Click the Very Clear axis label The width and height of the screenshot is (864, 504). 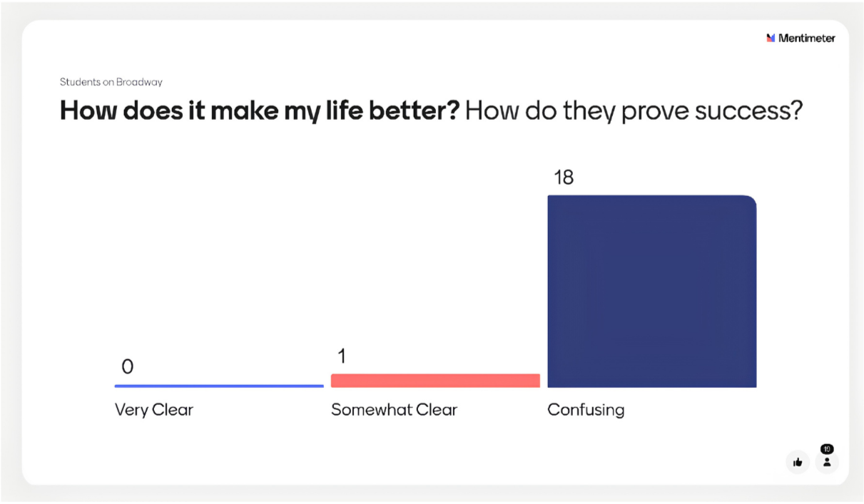pyautogui.click(x=154, y=410)
